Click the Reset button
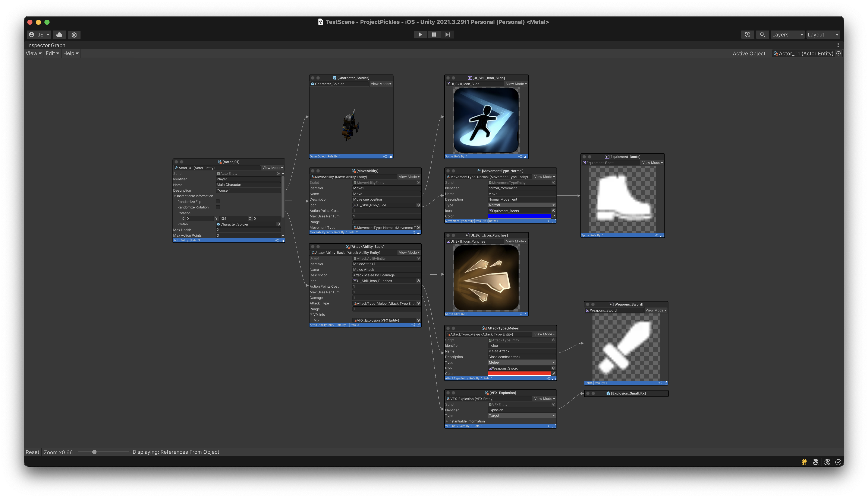This screenshot has height=498, width=868. [32, 452]
